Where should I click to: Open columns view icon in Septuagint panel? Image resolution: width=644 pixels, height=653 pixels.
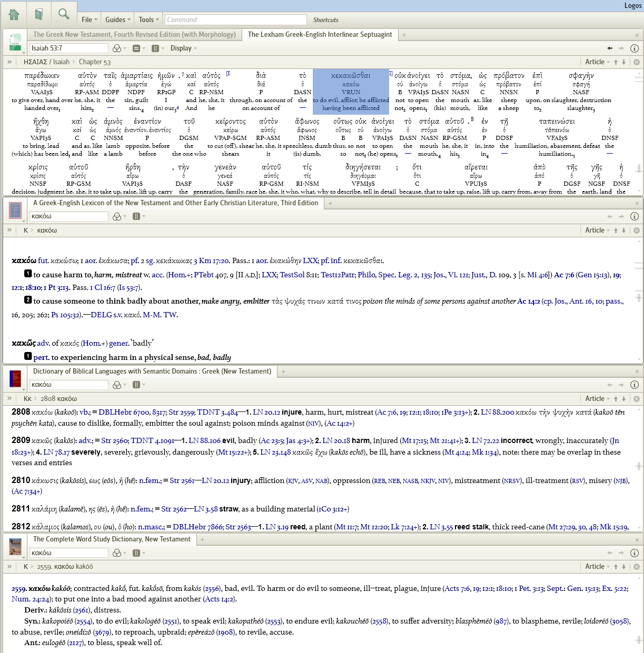[156, 48]
